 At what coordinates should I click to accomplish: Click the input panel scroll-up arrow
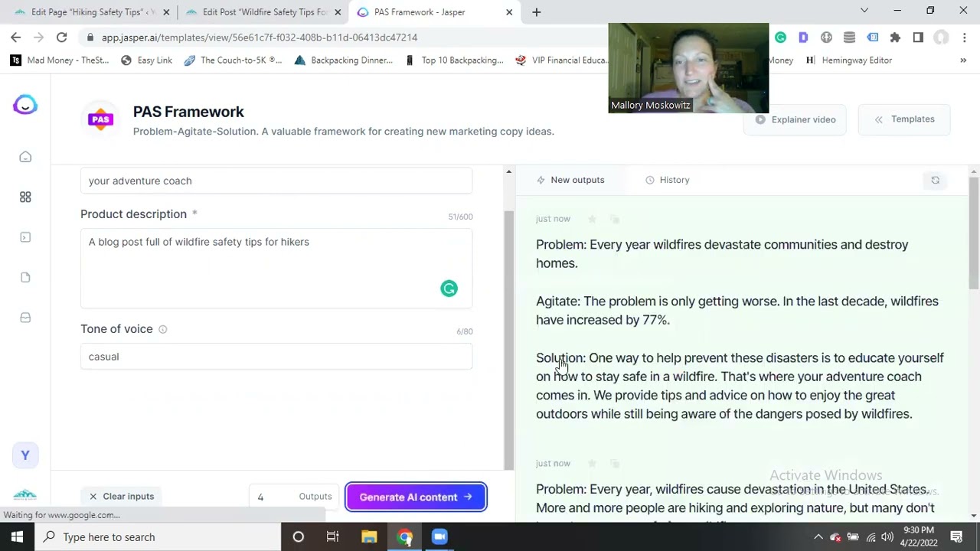[508, 172]
